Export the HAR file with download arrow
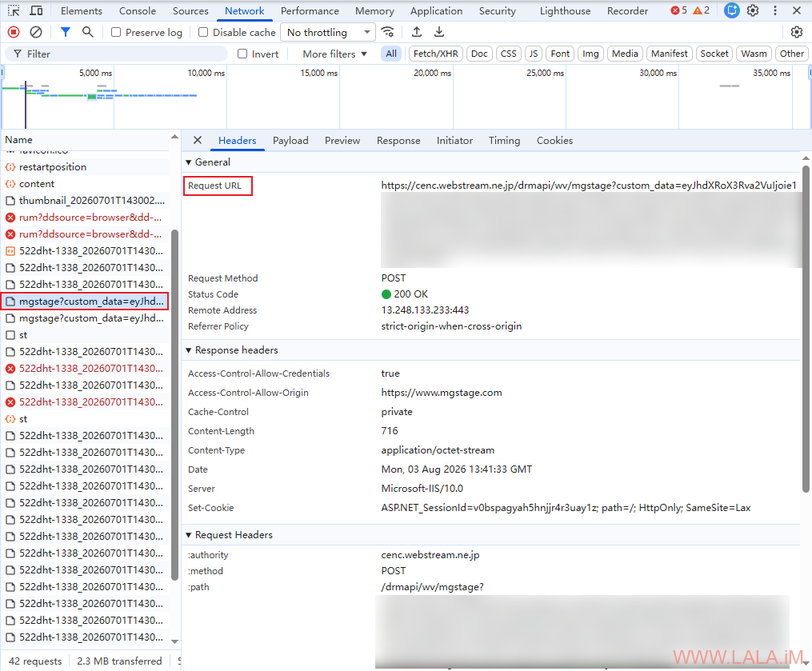 439,32
